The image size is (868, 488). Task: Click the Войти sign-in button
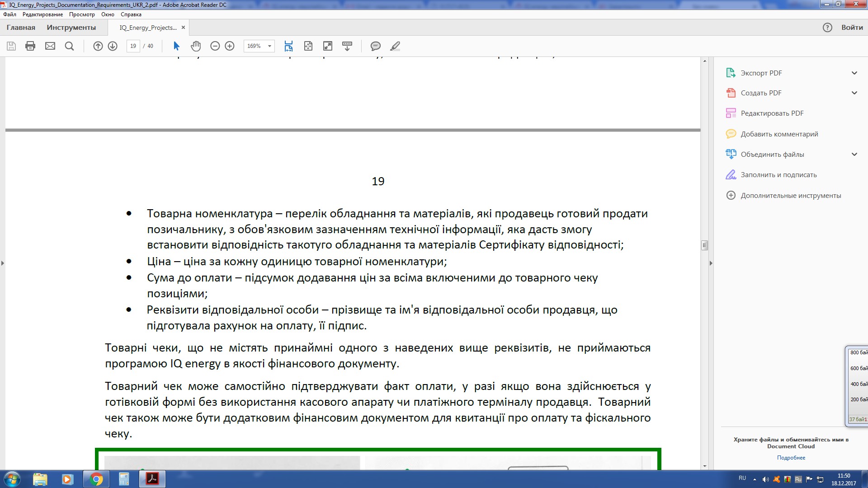click(x=852, y=28)
